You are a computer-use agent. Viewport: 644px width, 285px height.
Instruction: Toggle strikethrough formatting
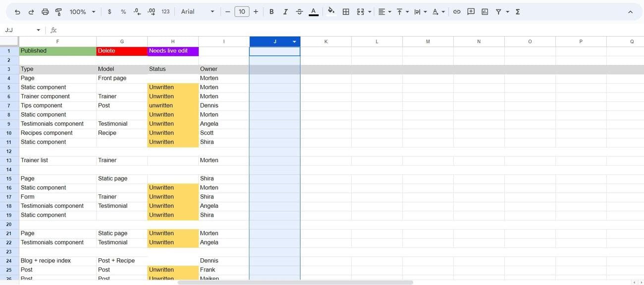pyautogui.click(x=299, y=12)
